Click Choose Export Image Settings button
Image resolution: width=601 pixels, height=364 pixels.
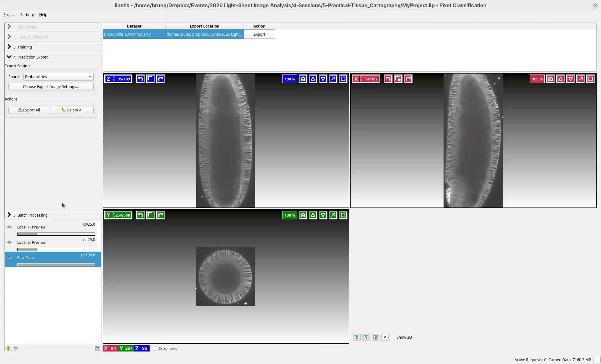pos(51,86)
